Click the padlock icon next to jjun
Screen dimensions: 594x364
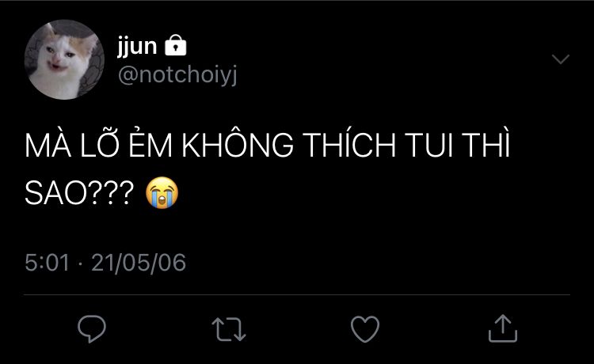click(x=175, y=45)
